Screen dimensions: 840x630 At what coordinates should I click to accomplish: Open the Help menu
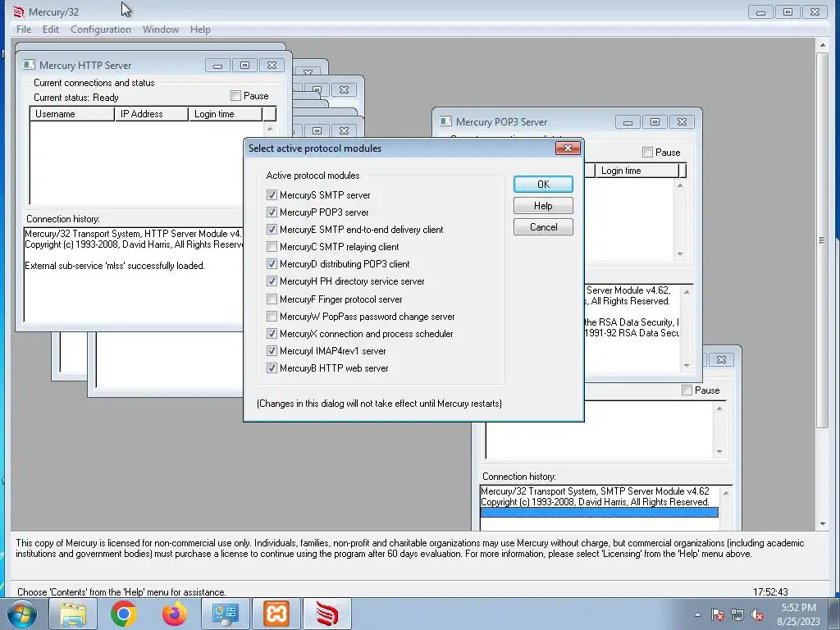200,30
